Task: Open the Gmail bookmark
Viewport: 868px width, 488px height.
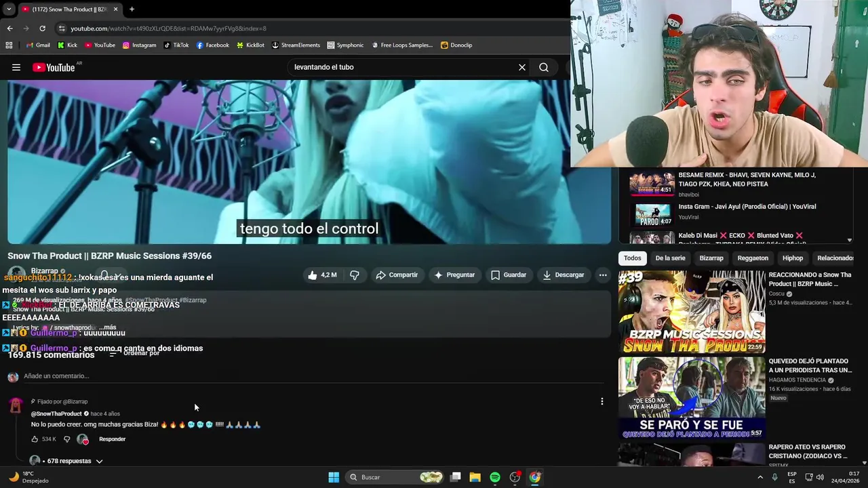Action: (x=38, y=45)
